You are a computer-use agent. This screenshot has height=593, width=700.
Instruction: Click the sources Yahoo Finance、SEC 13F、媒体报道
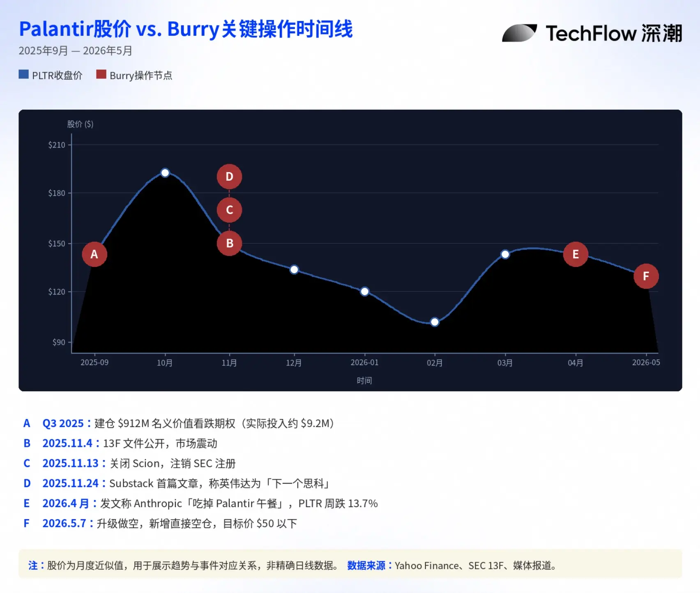coord(476,566)
